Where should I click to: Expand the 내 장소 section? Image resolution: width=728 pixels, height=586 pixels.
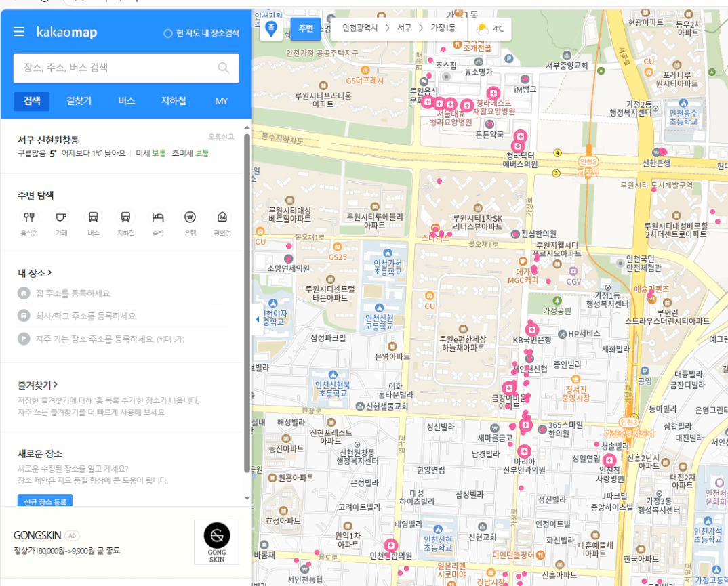[35, 273]
